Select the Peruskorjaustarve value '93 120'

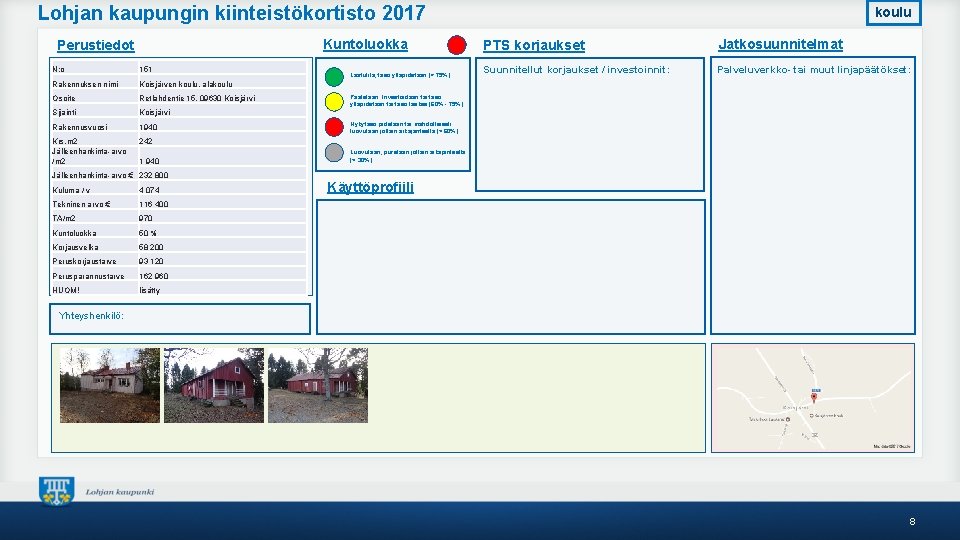click(151, 261)
